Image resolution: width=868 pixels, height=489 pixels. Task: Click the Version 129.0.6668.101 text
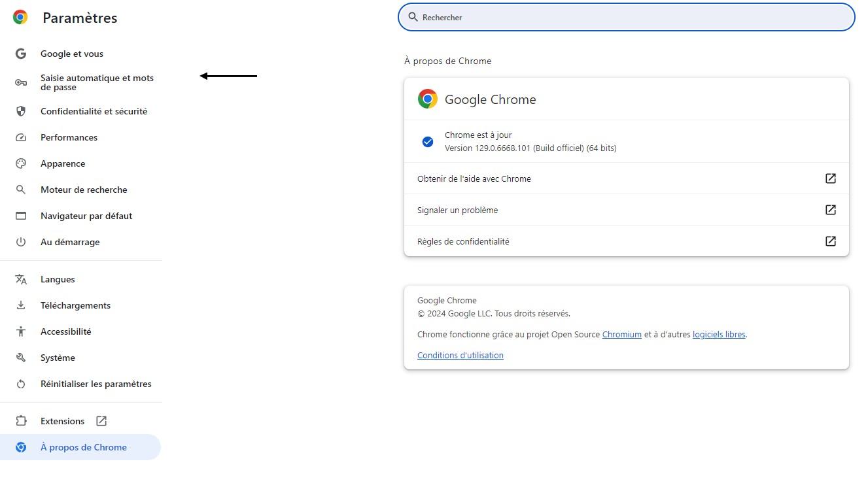click(530, 148)
